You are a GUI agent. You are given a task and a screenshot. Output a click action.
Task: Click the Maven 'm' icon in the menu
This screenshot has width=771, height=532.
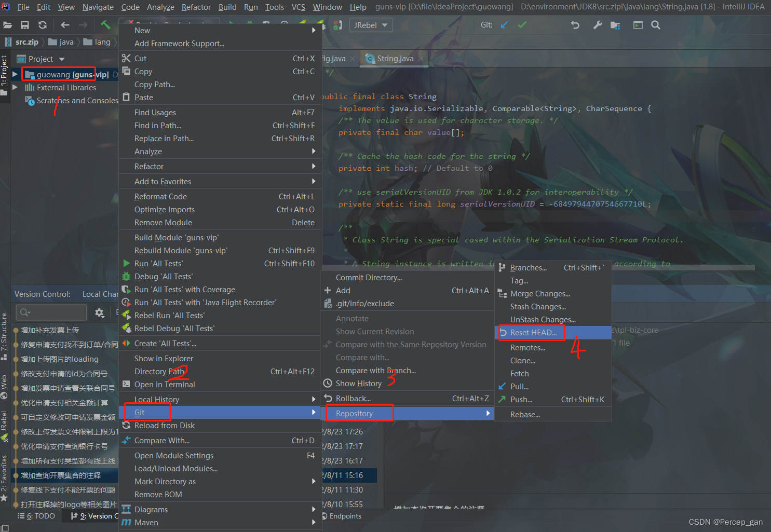point(126,522)
